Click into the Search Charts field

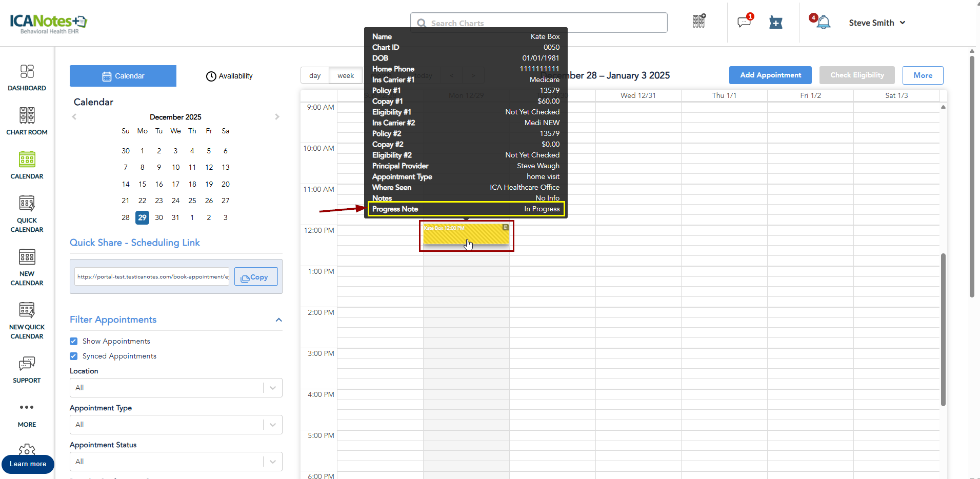pos(538,23)
